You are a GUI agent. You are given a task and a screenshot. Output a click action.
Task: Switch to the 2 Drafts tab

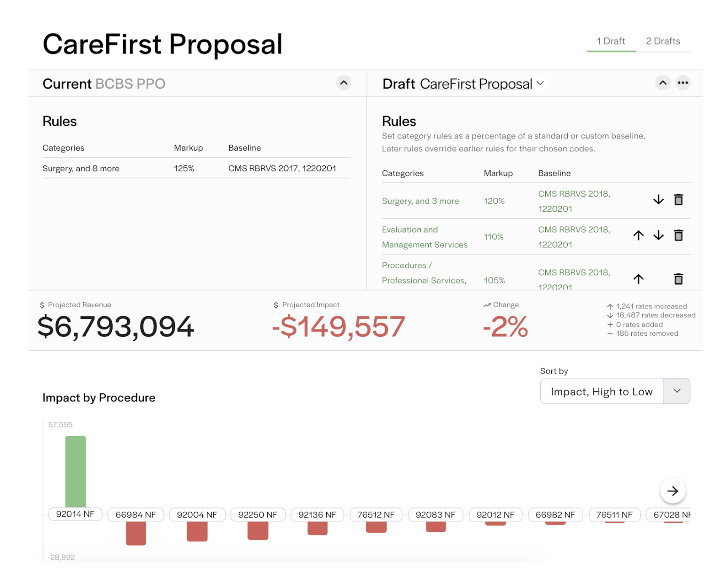[663, 41]
